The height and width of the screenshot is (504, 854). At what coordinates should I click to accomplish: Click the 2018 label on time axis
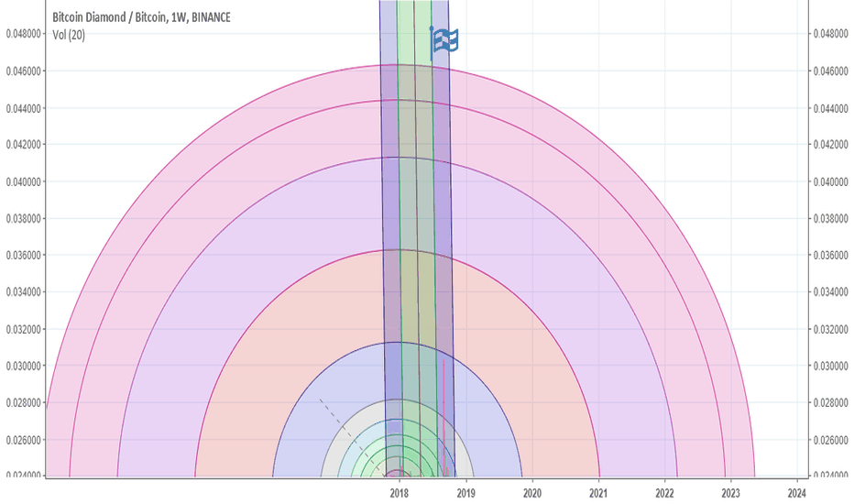[400, 493]
